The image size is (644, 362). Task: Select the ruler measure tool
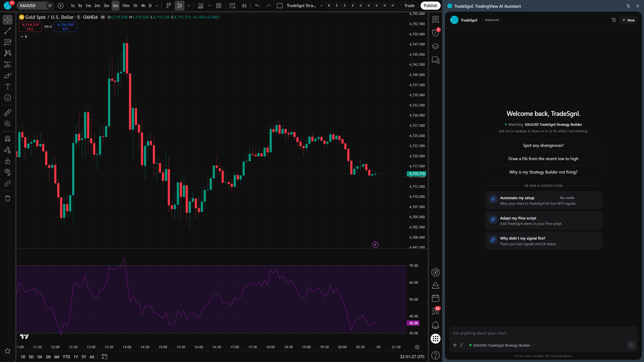8,113
